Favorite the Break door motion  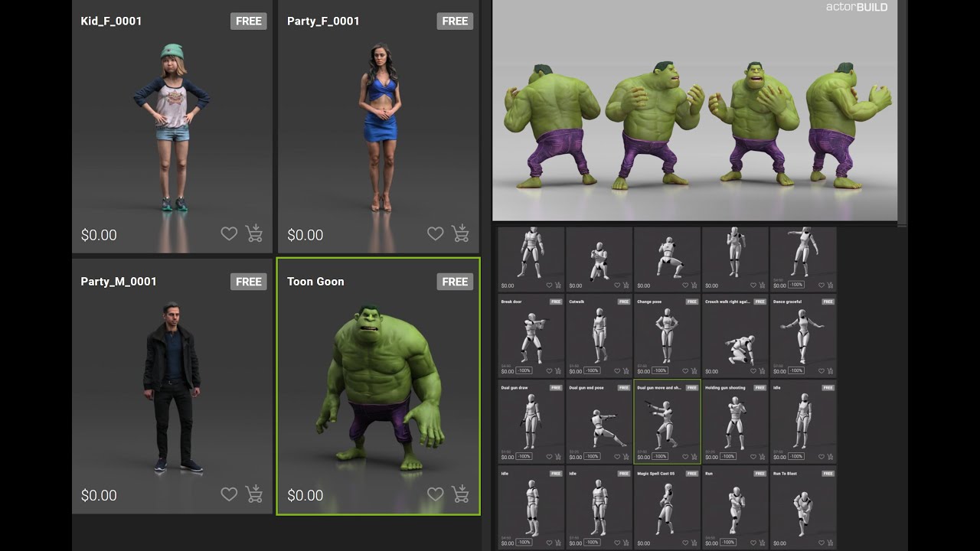549,370
